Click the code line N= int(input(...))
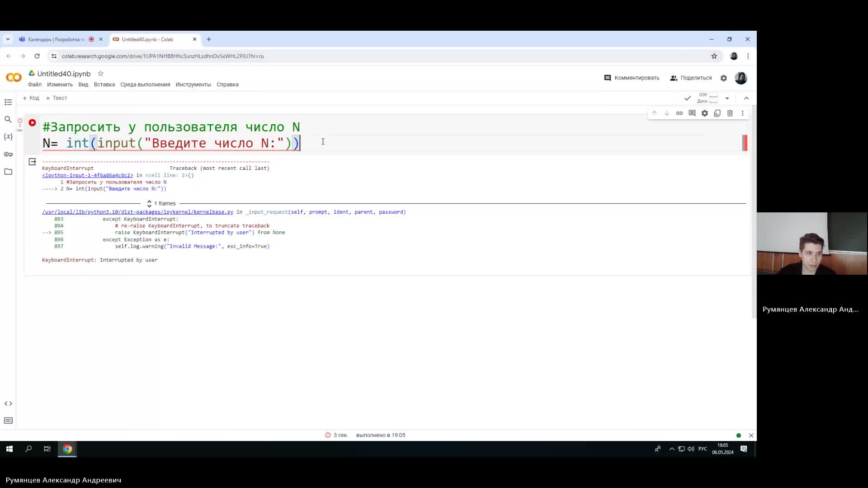 171,143
